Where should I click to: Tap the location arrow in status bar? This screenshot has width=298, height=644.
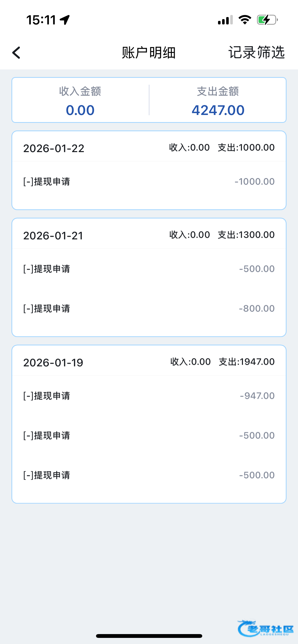tap(65, 20)
